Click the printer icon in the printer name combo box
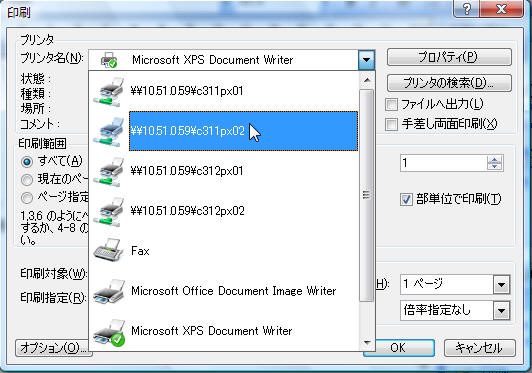This screenshot has width=532, height=373. 109,60
